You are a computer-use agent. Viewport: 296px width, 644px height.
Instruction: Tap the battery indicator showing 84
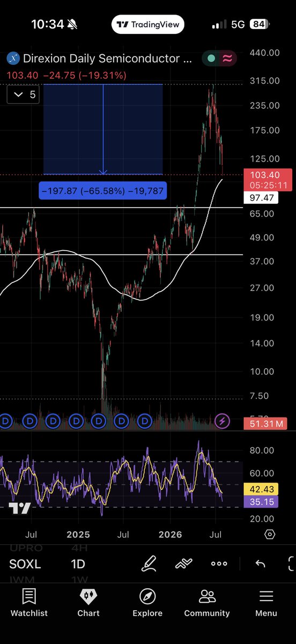[258, 24]
